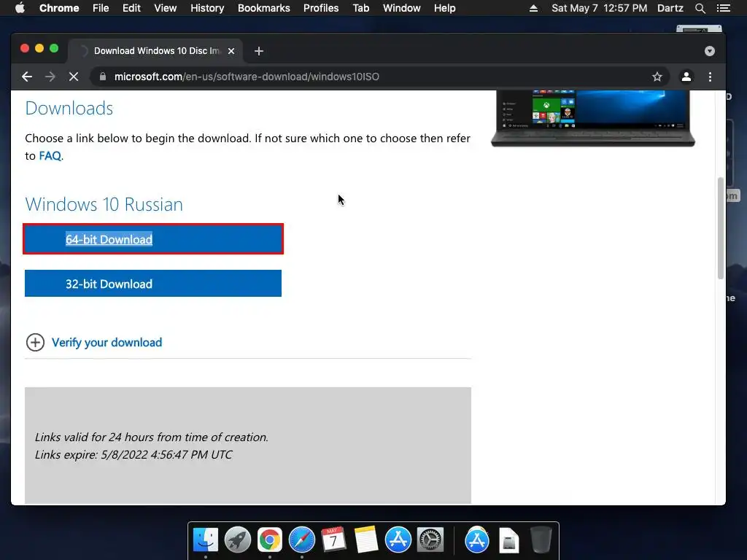Viewport: 747px width, 560px height.
Task: Open Calendar from the Dock
Action: pyautogui.click(x=333, y=540)
